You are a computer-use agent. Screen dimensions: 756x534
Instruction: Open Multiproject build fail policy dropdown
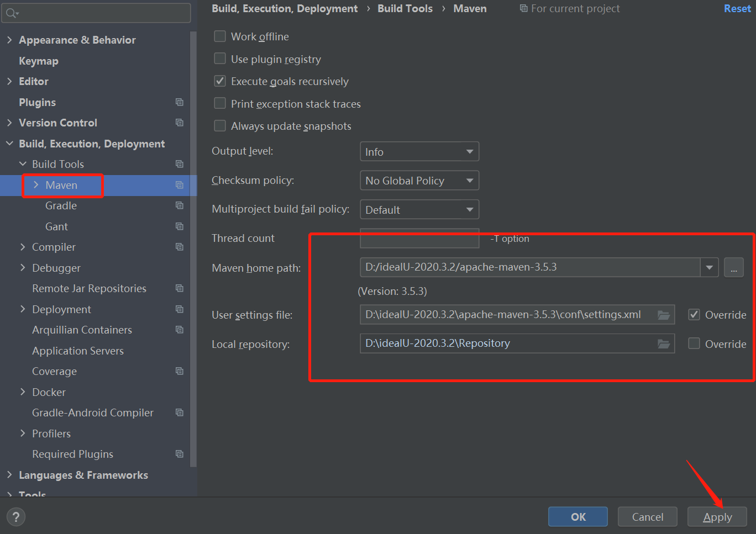[419, 209]
